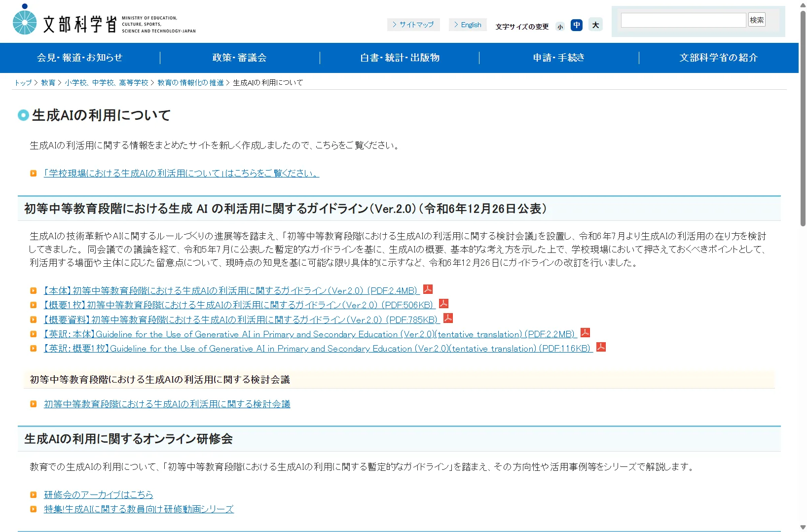Set font size to medium (中)
The width and height of the screenshot is (807, 532).
coord(577,25)
